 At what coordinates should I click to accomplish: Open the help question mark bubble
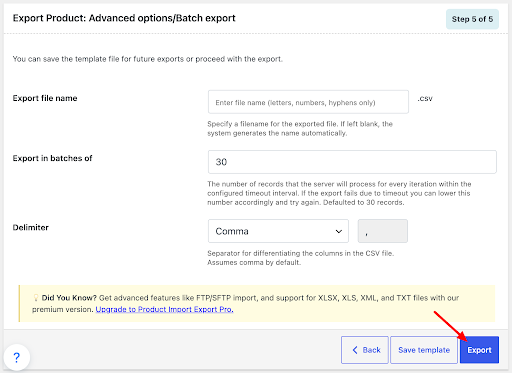coord(16,358)
